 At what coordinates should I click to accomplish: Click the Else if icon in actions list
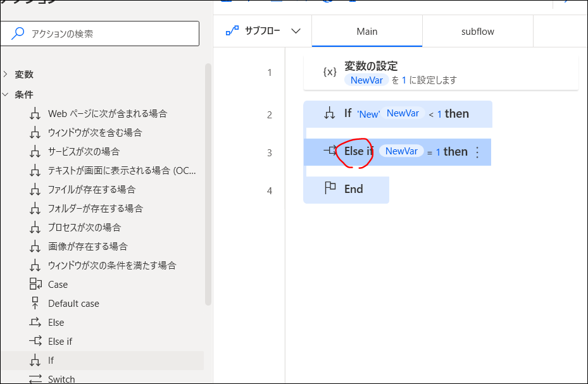click(35, 341)
